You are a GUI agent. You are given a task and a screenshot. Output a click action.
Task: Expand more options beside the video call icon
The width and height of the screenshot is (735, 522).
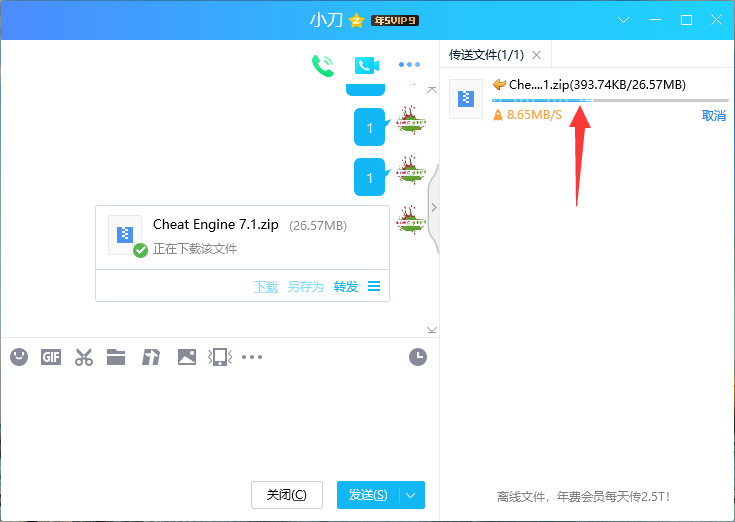point(409,65)
